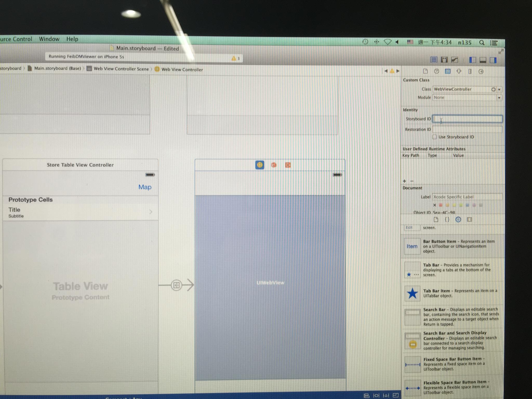This screenshot has height=399, width=532.
Task: Open the Quick Help inspector
Action: click(436, 71)
